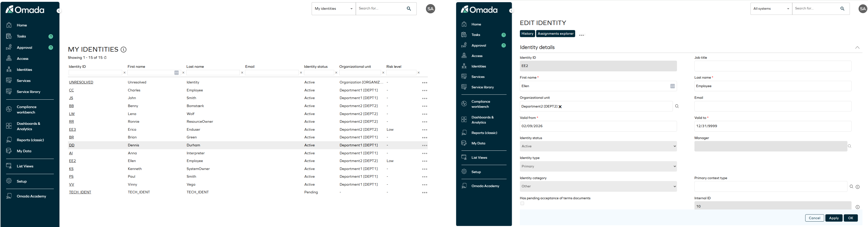The height and width of the screenshot is (227, 868).
Task: Open Services in left window sidebar
Action: 24,81
